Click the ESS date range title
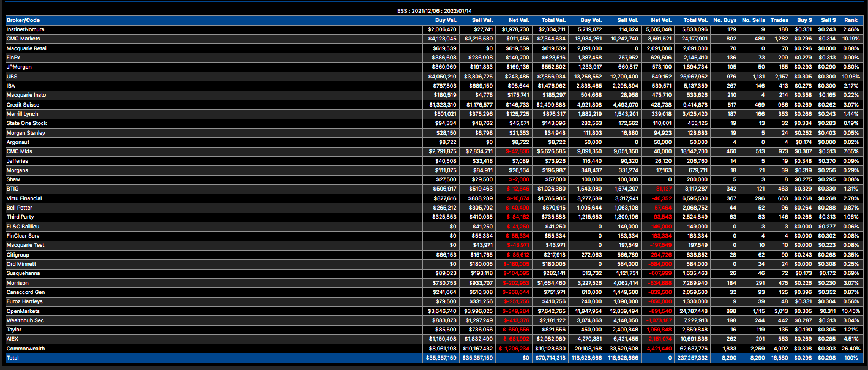The image size is (868, 370). point(433,10)
